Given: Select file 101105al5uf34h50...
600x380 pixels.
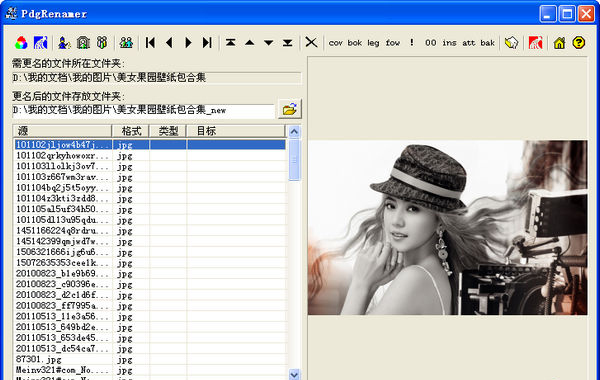Looking at the screenshot, I should tap(150, 209).
